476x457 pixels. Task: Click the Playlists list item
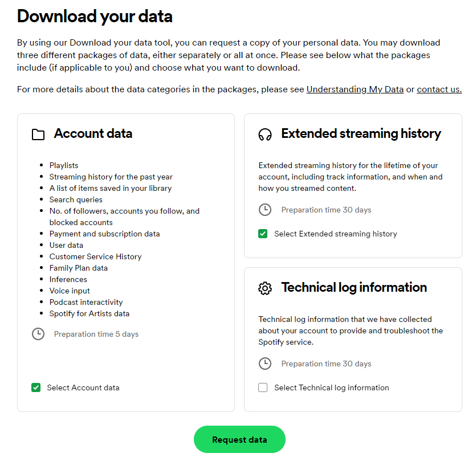click(x=64, y=165)
